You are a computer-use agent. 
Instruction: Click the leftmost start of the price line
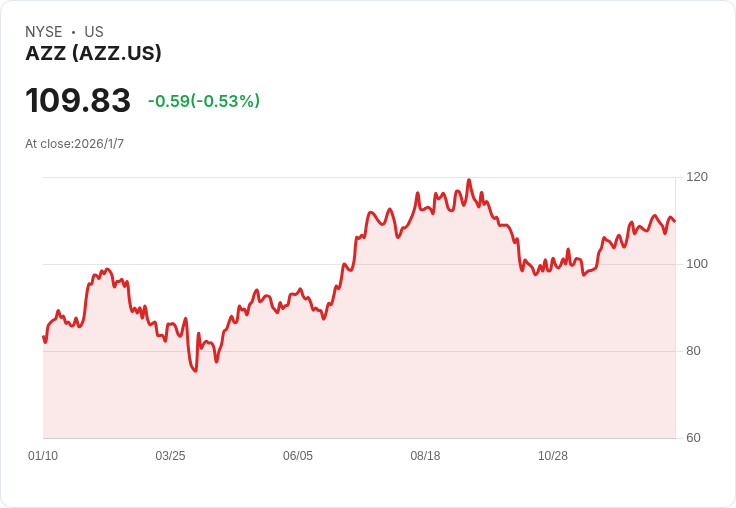(x=44, y=337)
